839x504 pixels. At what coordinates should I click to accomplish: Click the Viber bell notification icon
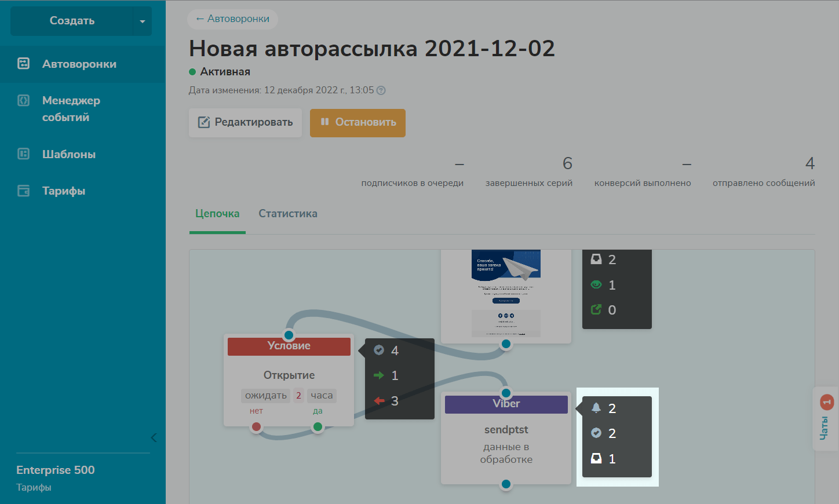[596, 408]
